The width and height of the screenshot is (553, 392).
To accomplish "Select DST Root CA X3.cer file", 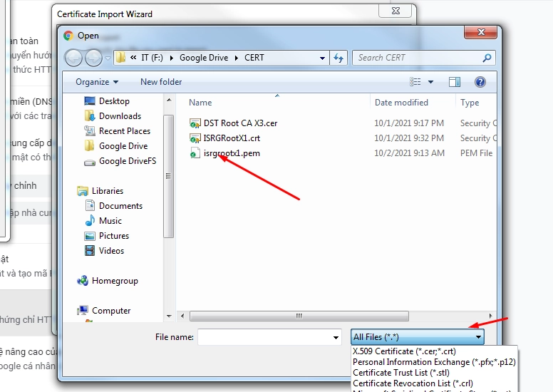I will (239, 123).
